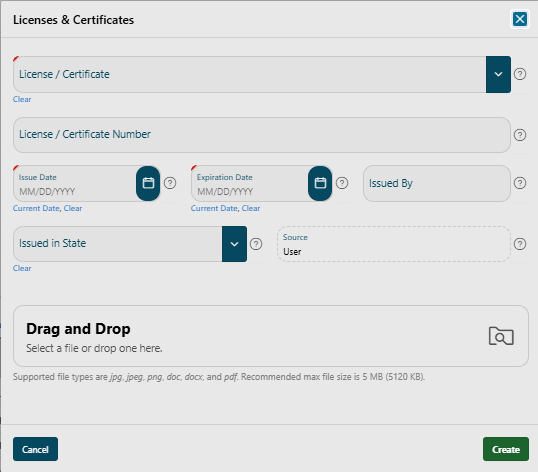The width and height of the screenshot is (538, 472).
Task: Show help for Expiration Date
Action: (x=342, y=183)
